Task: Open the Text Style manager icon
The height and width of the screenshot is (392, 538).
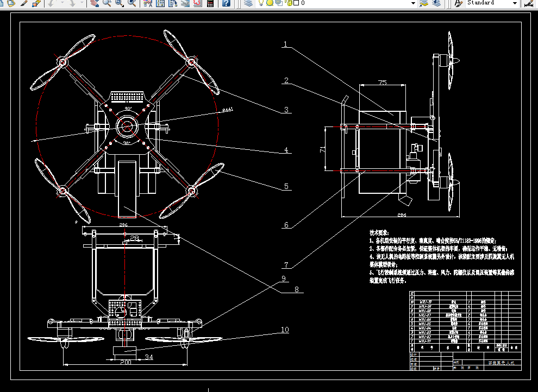Action: [x=458, y=3]
